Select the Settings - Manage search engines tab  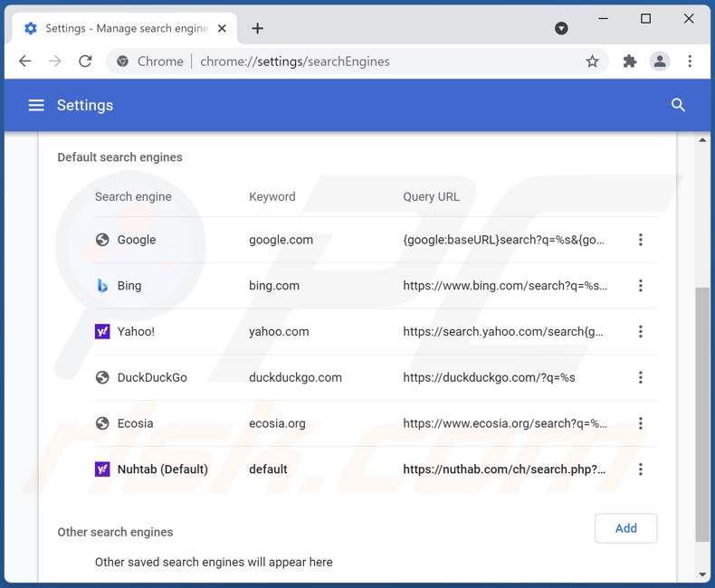pyautogui.click(x=124, y=28)
